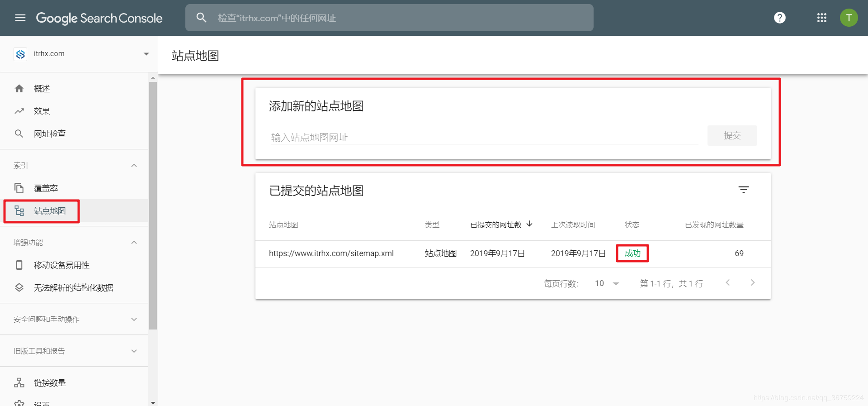The height and width of the screenshot is (406, 868).
Task: Click the 站点地图 column header
Action: 283,224
